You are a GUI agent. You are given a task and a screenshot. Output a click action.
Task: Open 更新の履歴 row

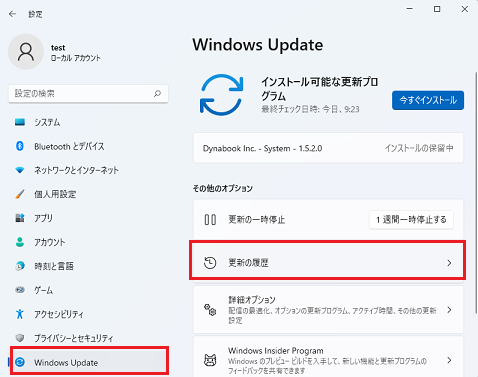click(328, 263)
